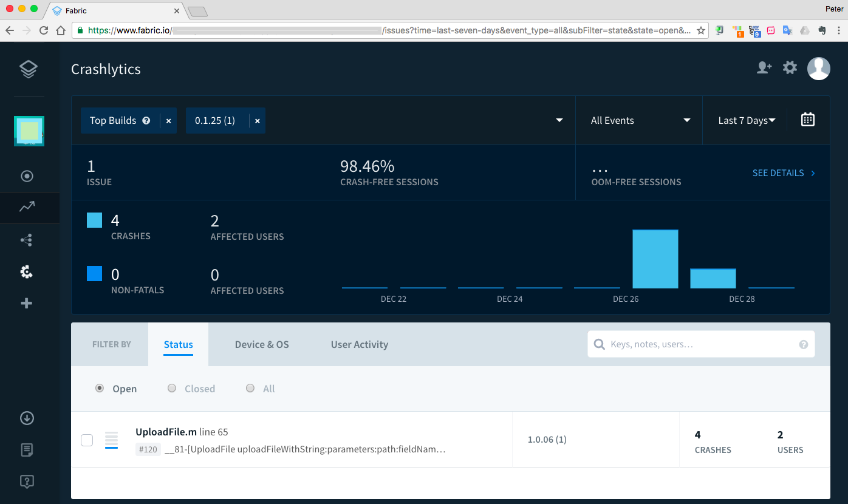
Task: Select the Open status radio button
Action: tap(100, 389)
